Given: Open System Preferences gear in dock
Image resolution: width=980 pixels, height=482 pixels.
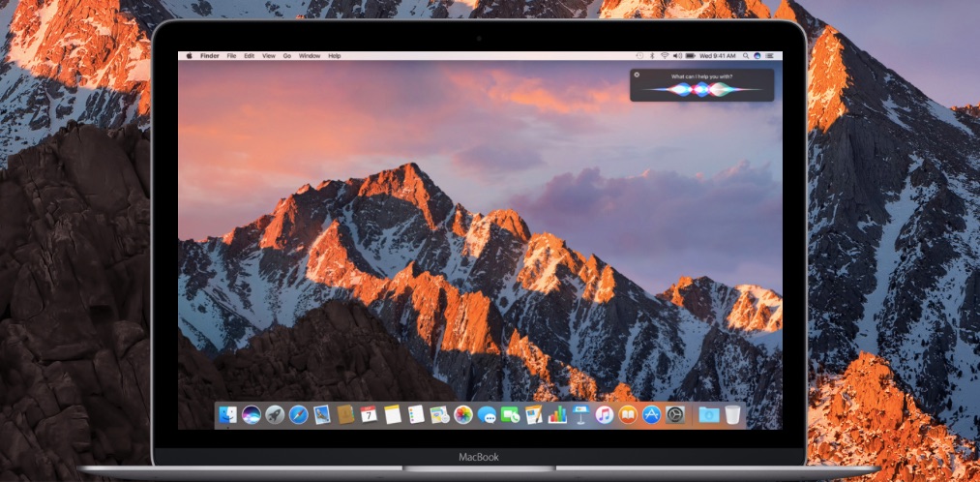Looking at the screenshot, I should tap(675, 415).
